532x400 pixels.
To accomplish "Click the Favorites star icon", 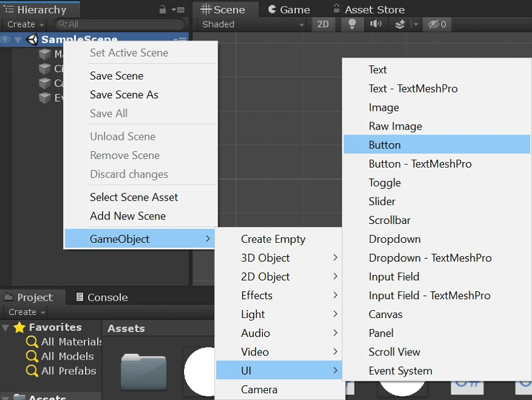I will click(20, 327).
